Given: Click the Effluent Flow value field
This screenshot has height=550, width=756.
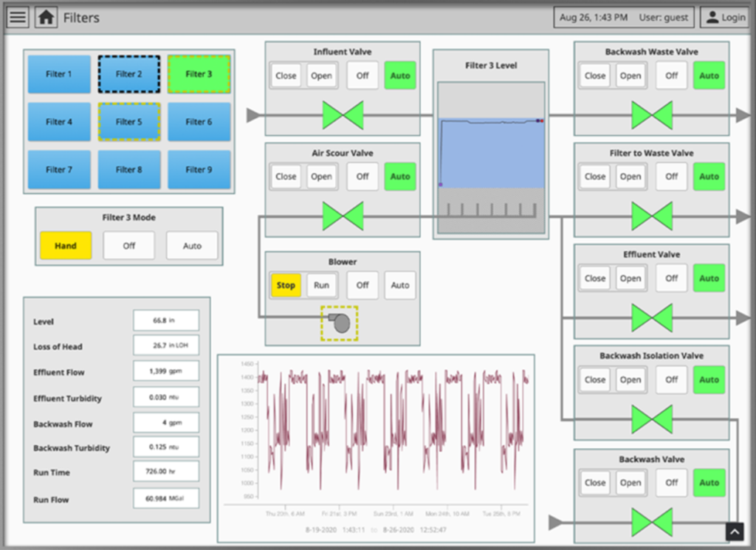Looking at the screenshot, I should tap(166, 371).
